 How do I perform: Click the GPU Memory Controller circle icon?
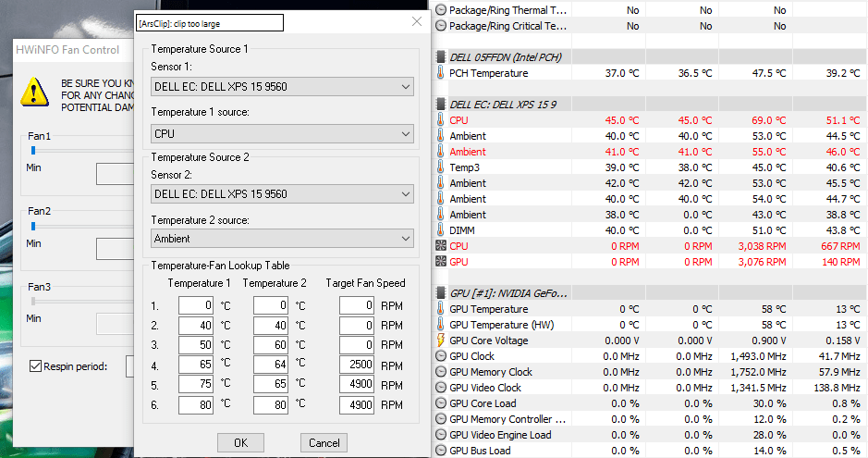pyautogui.click(x=441, y=419)
